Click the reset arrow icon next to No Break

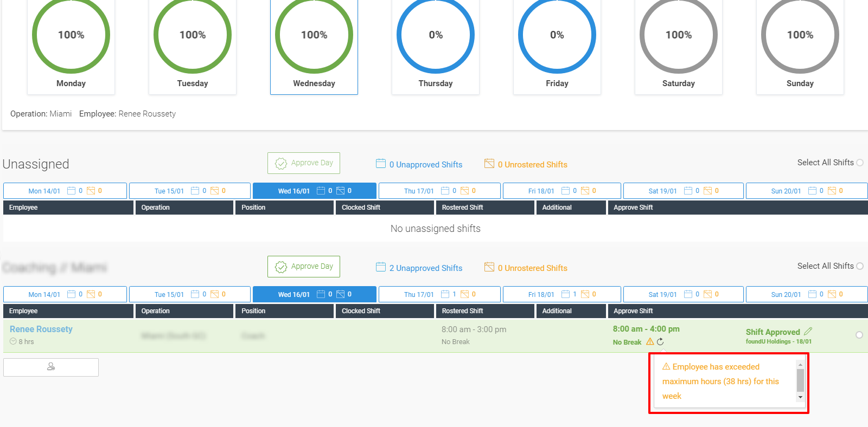tap(660, 341)
